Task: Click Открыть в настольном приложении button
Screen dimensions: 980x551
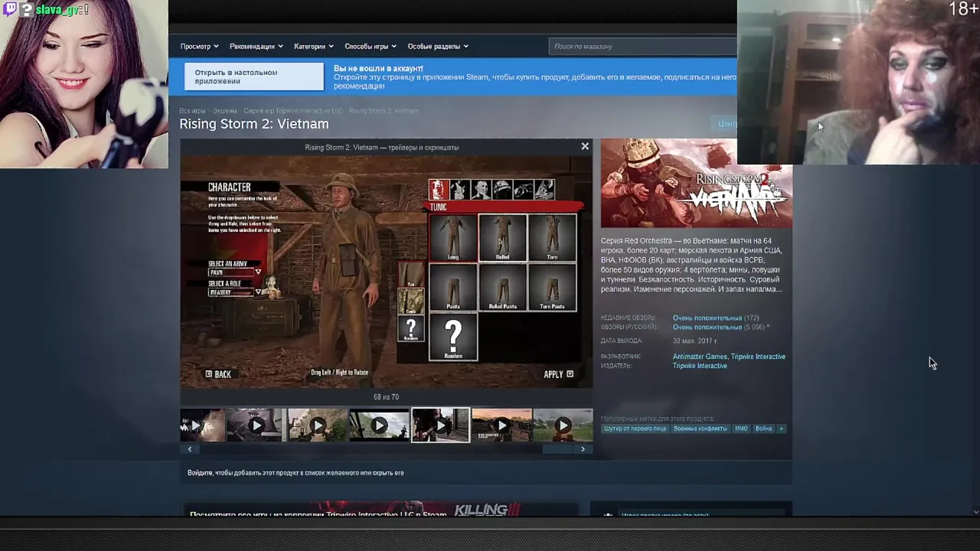Action: pos(254,77)
